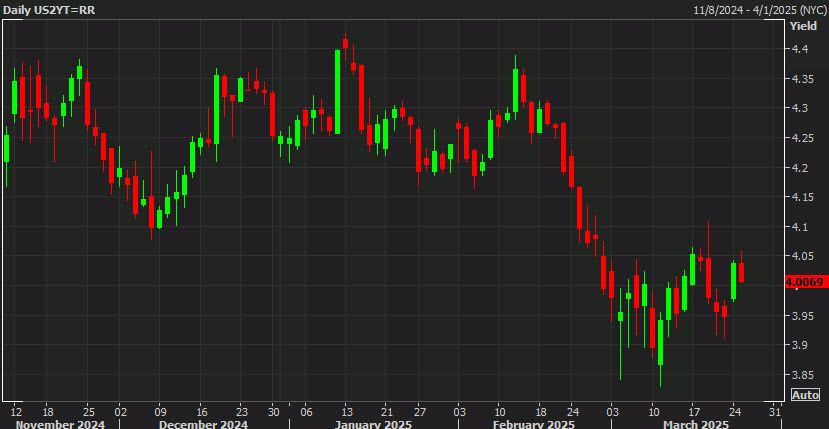
Task: Click the 3.9 yield axis tick
Action: click(800, 345)
